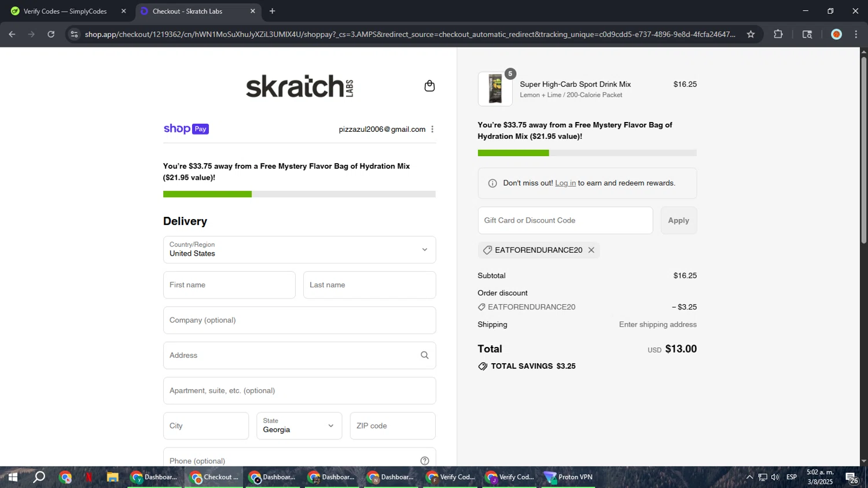Open Windows Start menu

13,477
